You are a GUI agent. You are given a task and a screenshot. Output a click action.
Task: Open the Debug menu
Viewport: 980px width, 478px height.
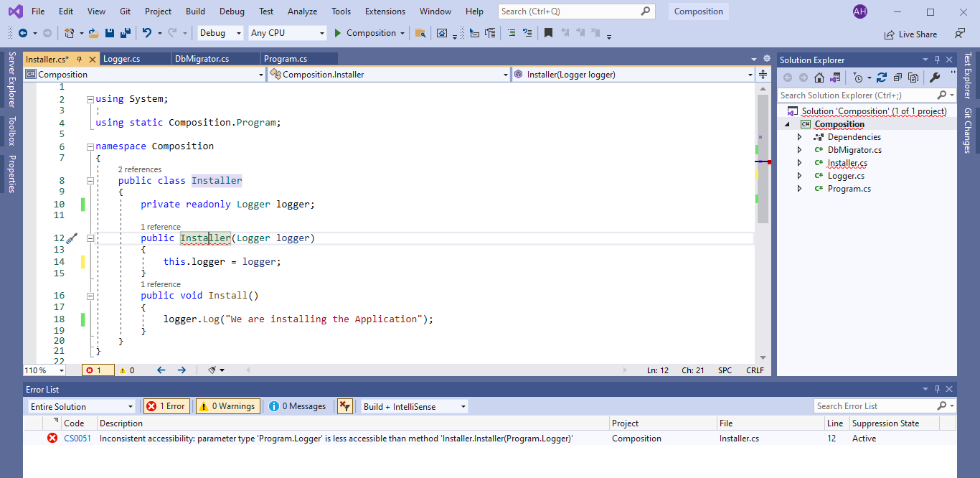click(232, 11)
